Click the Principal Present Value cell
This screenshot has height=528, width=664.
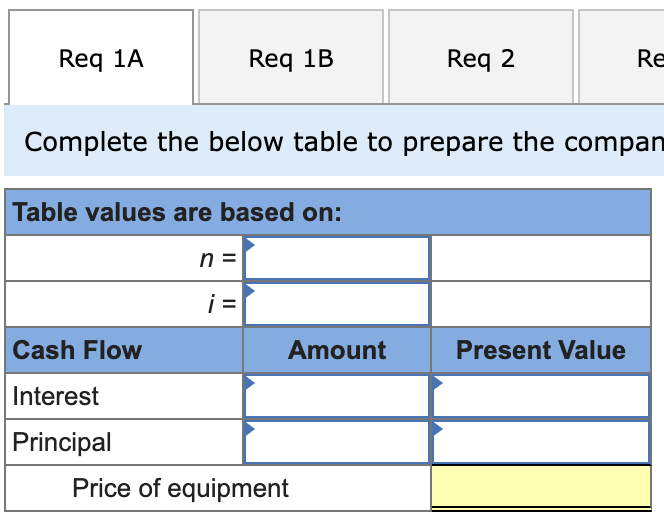coord(541,442)
